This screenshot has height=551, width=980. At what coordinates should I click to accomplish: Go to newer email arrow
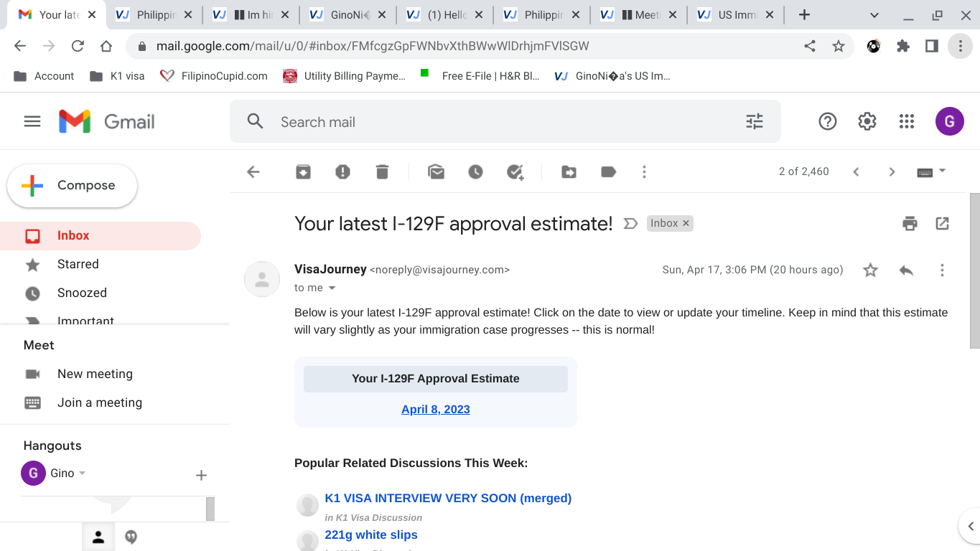(x=856, y=171)
